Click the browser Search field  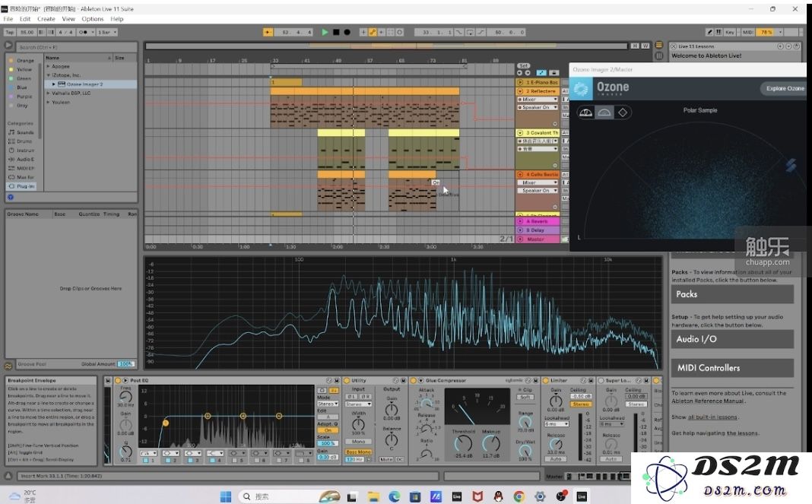77,47
